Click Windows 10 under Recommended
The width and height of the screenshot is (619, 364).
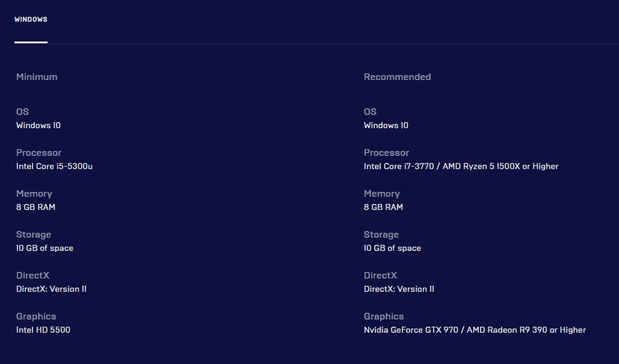[386, 125]
